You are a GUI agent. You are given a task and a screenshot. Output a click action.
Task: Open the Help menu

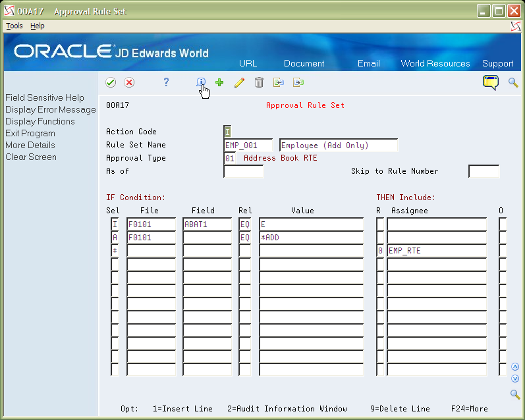point(37,26)
